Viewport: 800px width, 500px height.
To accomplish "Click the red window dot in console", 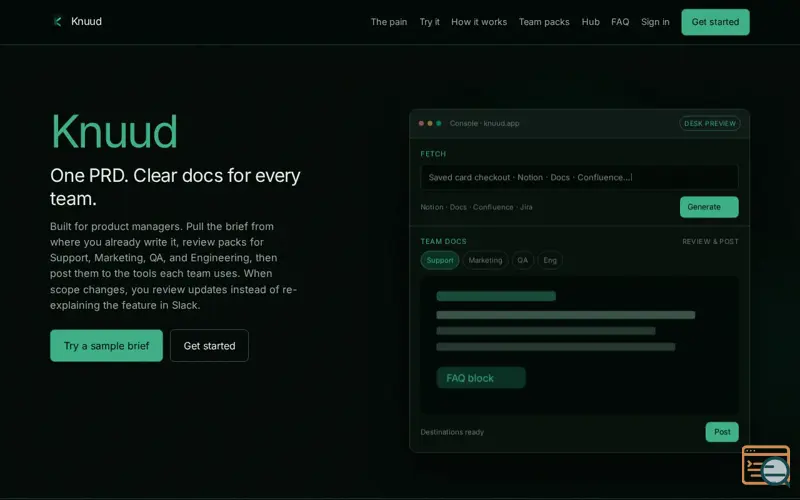I will click(421, 123).
